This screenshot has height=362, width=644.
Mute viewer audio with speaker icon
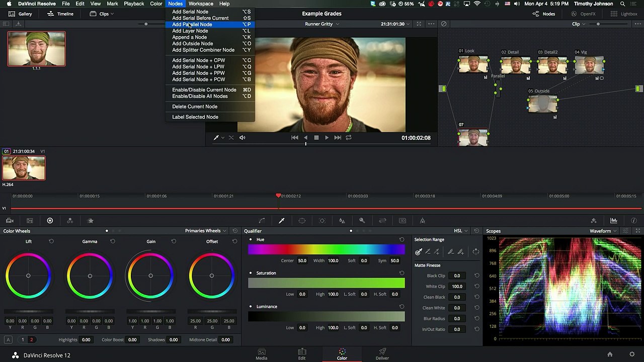(242, 138)
